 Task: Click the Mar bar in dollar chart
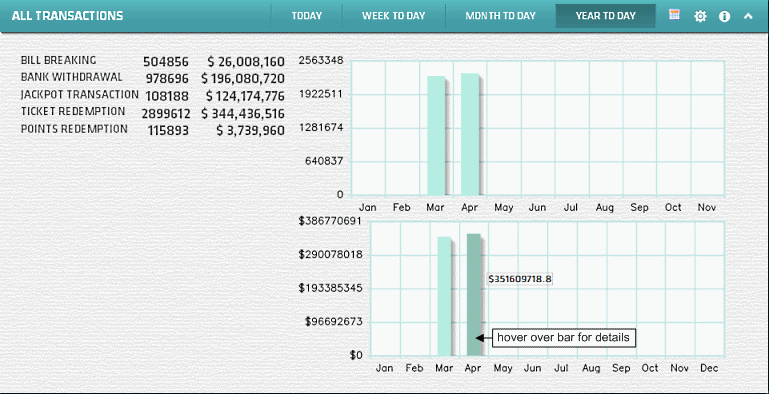point(444,296)
